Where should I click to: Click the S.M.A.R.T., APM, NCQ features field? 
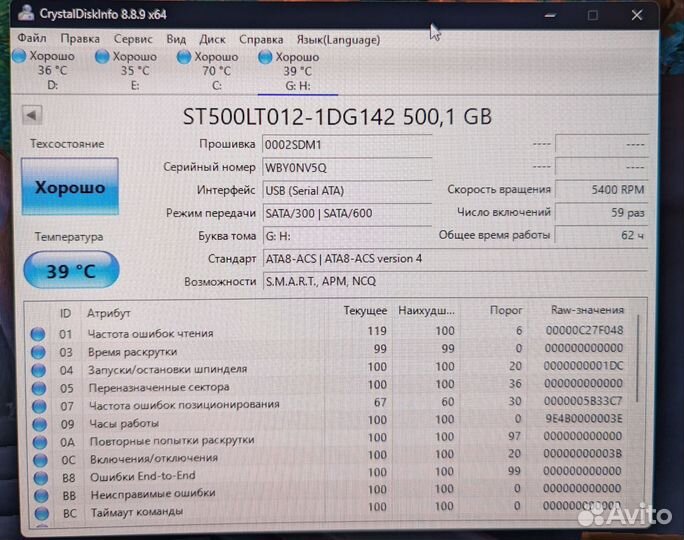455,281
